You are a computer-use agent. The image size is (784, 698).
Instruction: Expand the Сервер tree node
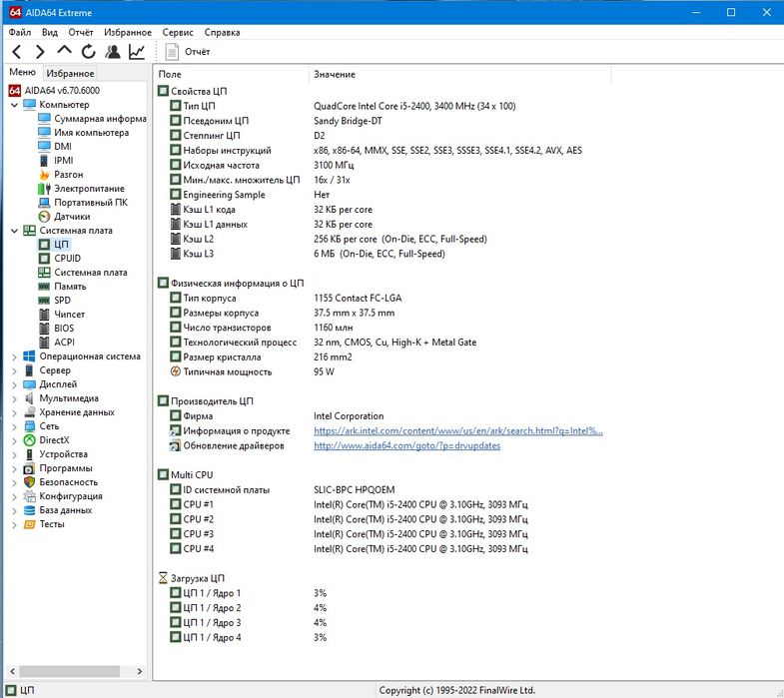(15, 371)
